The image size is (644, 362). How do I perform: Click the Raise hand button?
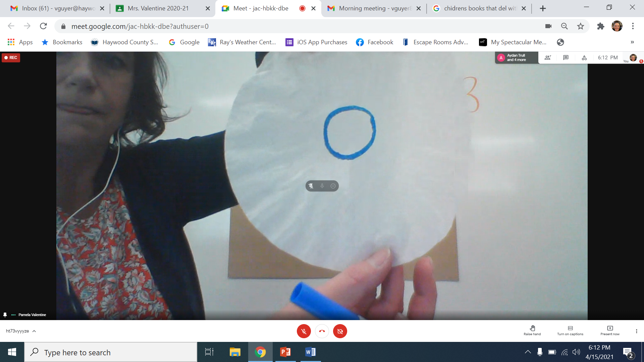coord(532,330)
